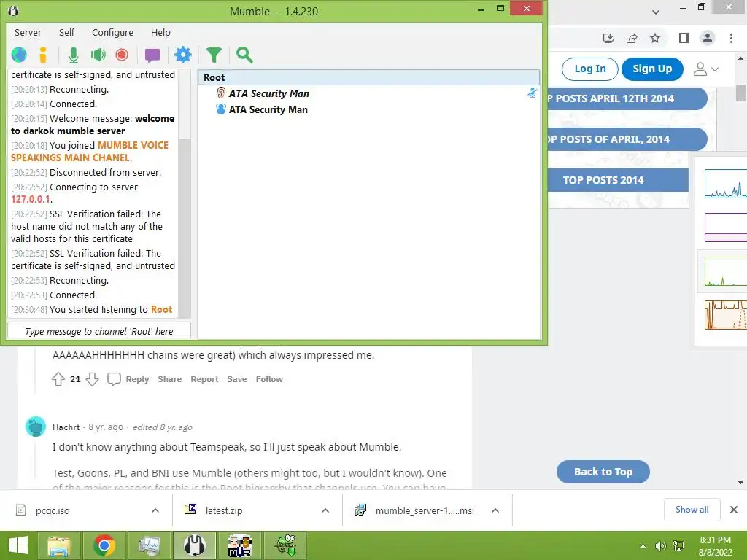The image size is (747, 560).
Task: Open Chrome from taskbar
Action: pyautogui.click(x=105, y=545)
